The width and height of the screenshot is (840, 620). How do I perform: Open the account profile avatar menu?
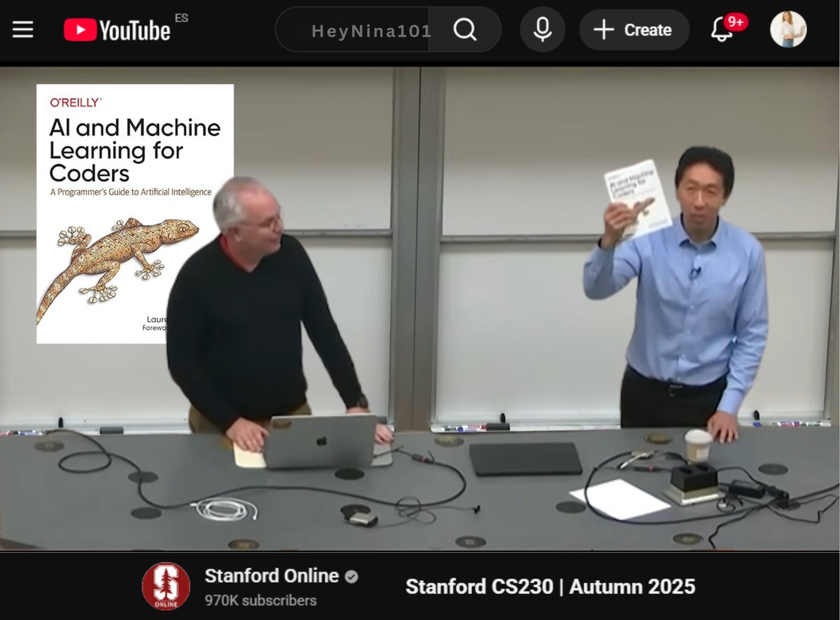click(x=788, y=29)
